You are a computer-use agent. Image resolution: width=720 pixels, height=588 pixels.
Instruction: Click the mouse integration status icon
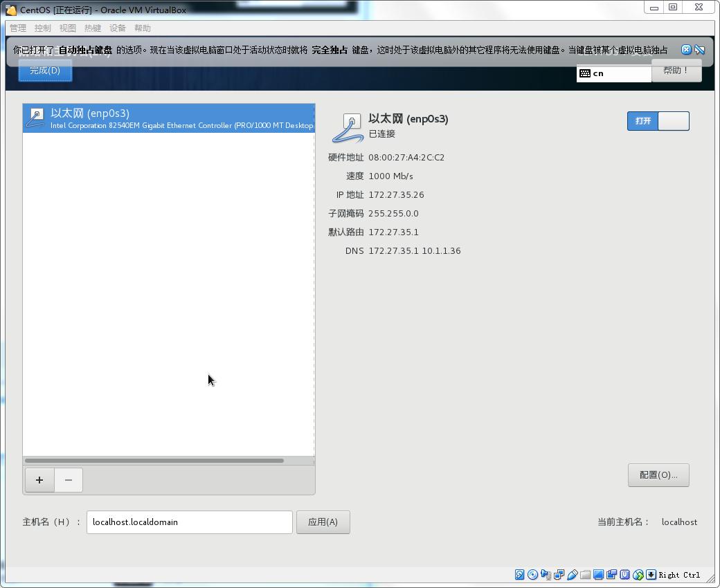pos(638,575)
